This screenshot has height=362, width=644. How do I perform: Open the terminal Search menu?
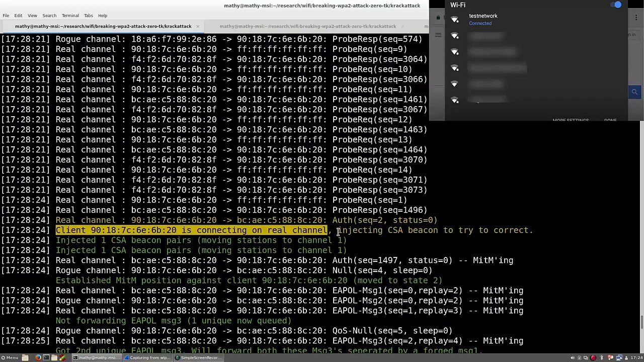coord(49,16)
